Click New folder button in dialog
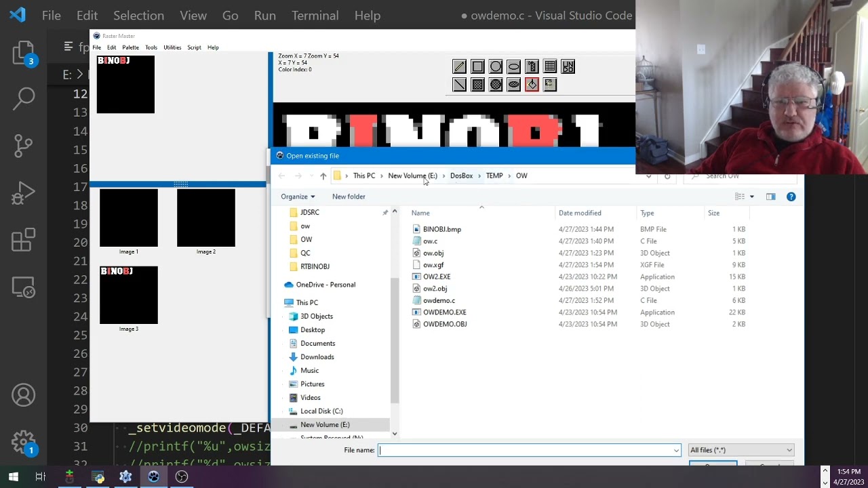Viewport: 868px width, 488px height. pos(349,197)
